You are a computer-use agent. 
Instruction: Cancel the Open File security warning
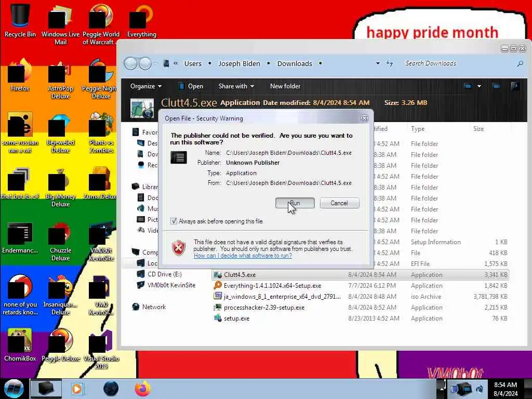click(x=339, y=203)
